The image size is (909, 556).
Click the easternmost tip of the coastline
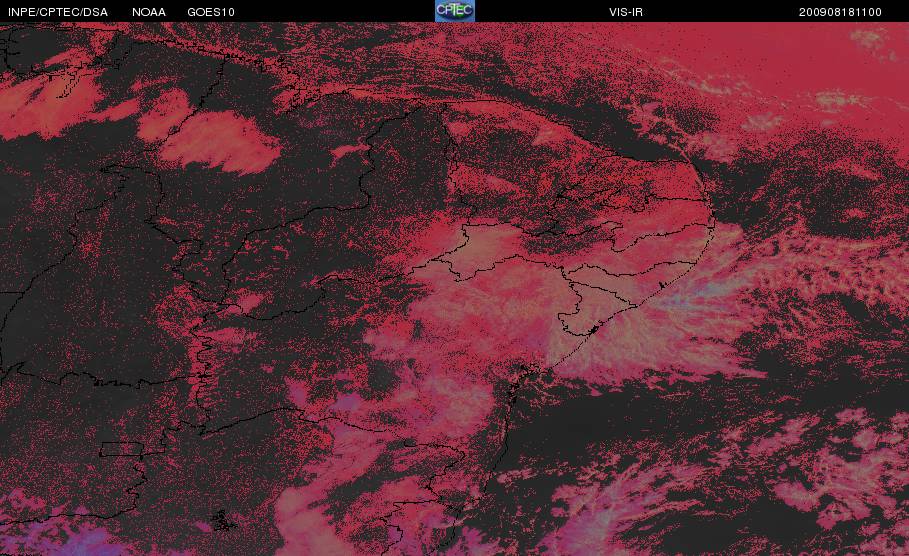(x=714, y=221)
